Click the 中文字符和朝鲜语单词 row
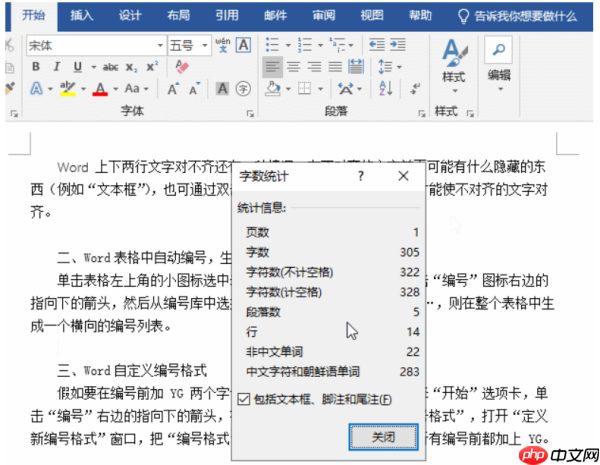Image resolution: width=600 pixels, height=465 pixels. coord(332,371)
